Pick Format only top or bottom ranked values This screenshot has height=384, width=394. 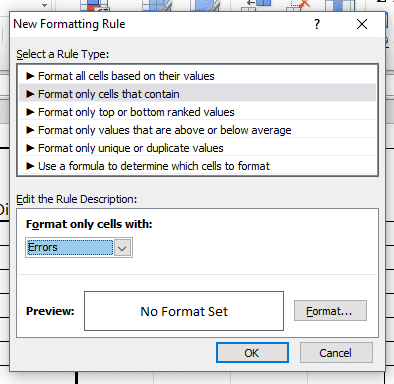pos(197,112)
